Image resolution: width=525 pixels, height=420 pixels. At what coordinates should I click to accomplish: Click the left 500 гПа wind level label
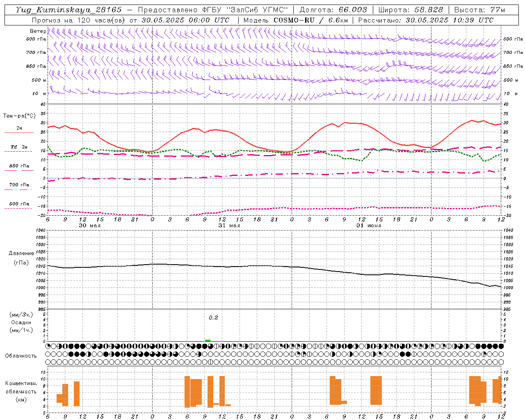(36, 39)
